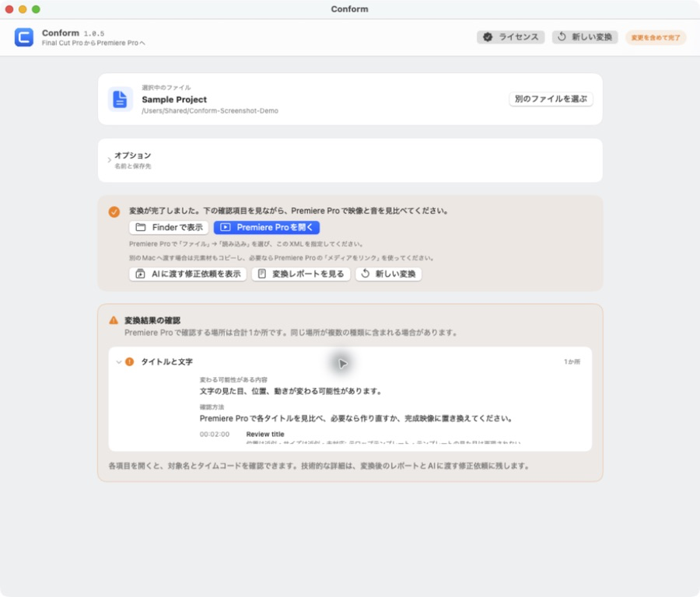The width and height of the screenshot is (700, 597).
Task: Click AIに渡す修正依頼を表示 button
Action: pos(188,274)
